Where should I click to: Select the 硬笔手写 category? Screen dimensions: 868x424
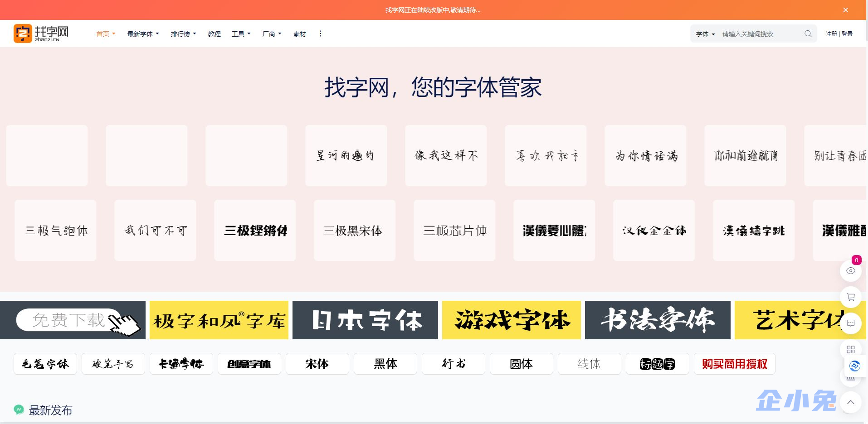(113, 364)
